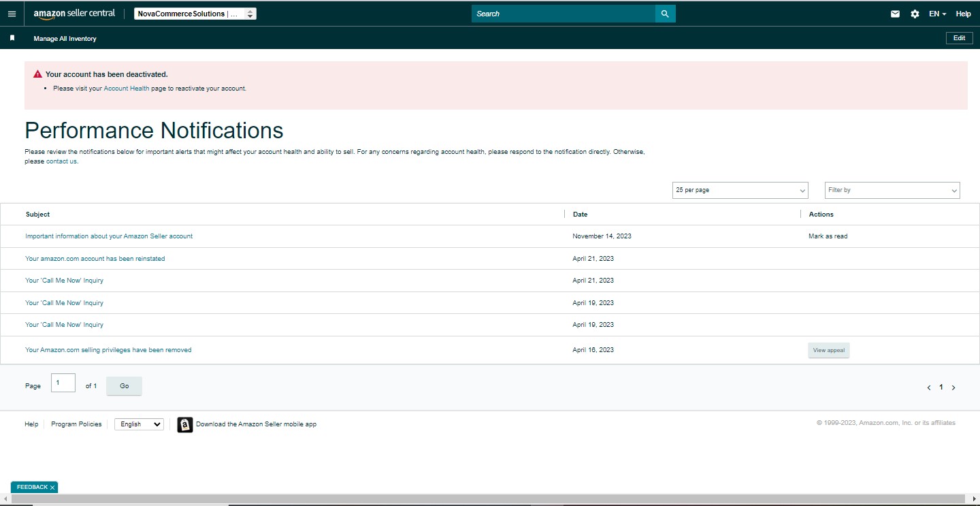The height and width of the screenshot is (506, 980).
Task: Select the April 16, 2023 date cell
Action: pyautogui.click(x=593, y=350)
